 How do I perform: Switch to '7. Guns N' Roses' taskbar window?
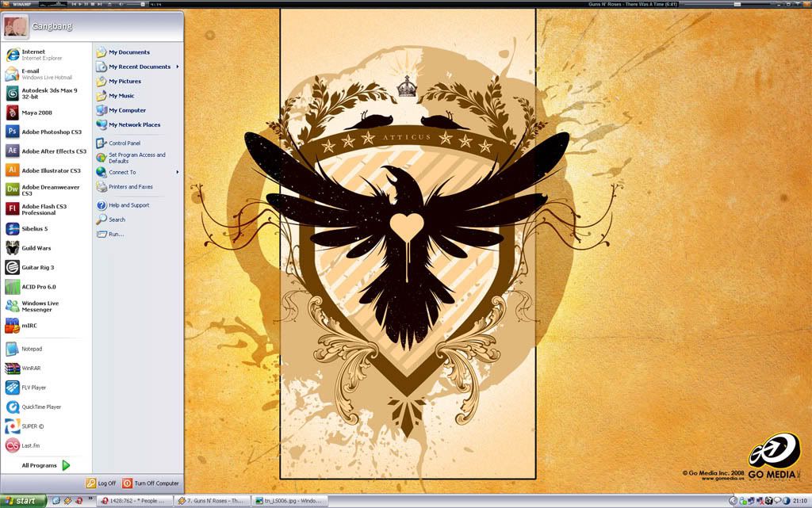pyautogui.click(x=211, y=501)
